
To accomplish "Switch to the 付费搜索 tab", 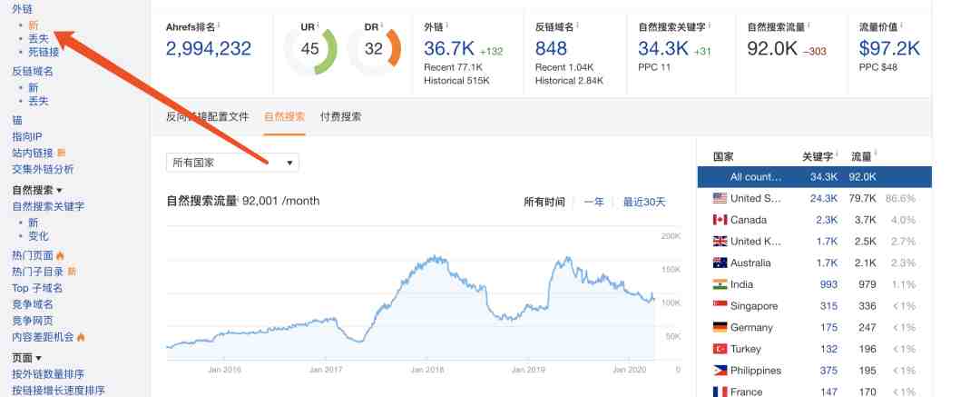I will click(x=340, y=116).
